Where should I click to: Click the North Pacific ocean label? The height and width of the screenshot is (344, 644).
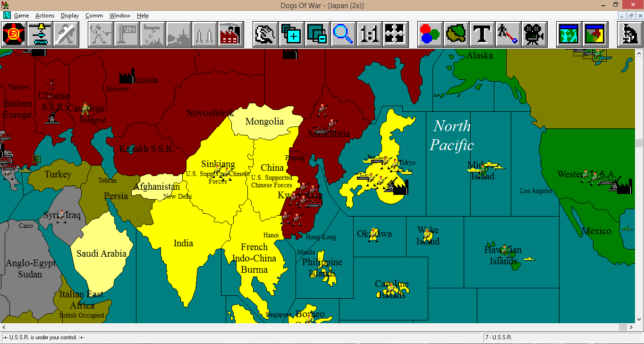(x=452, y=135)
